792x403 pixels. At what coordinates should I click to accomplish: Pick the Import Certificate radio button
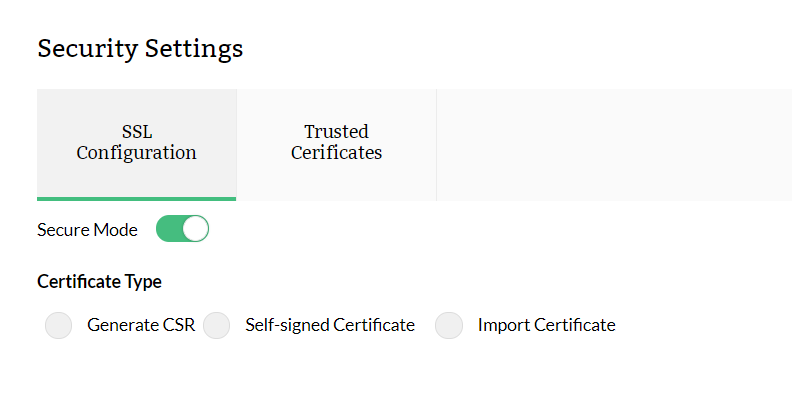click(x=449, y=325)
